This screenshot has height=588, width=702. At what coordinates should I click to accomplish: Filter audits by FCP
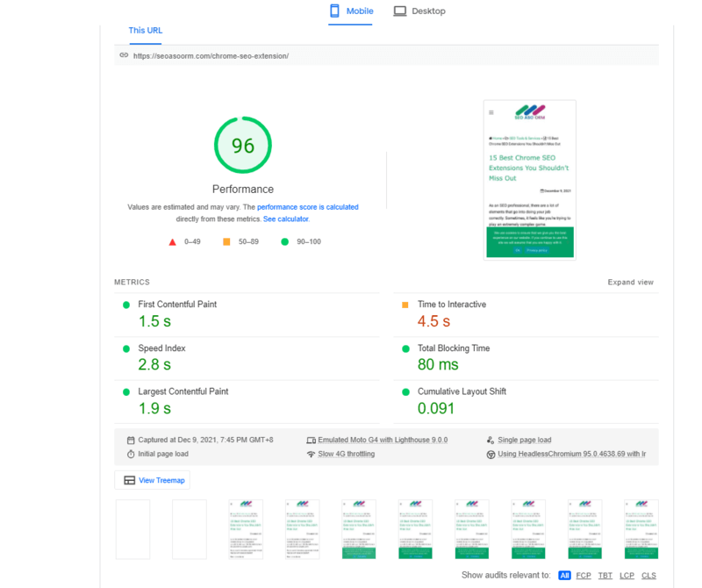pos(583,576)
